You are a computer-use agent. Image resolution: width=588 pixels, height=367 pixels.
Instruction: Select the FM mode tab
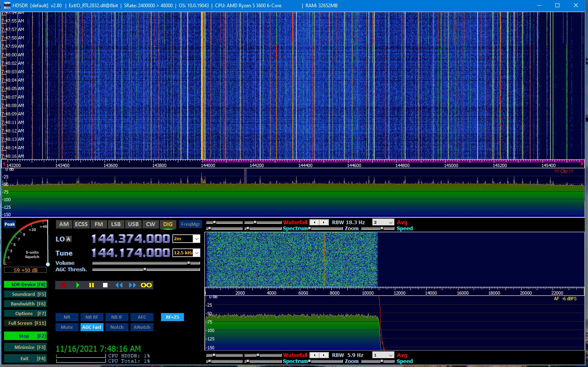pos(99,225)
